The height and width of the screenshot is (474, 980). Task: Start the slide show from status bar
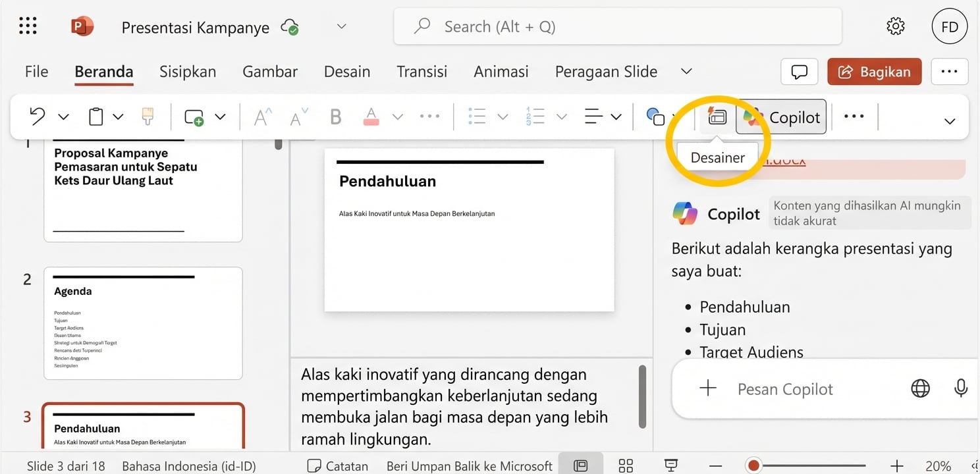(670, 465)
